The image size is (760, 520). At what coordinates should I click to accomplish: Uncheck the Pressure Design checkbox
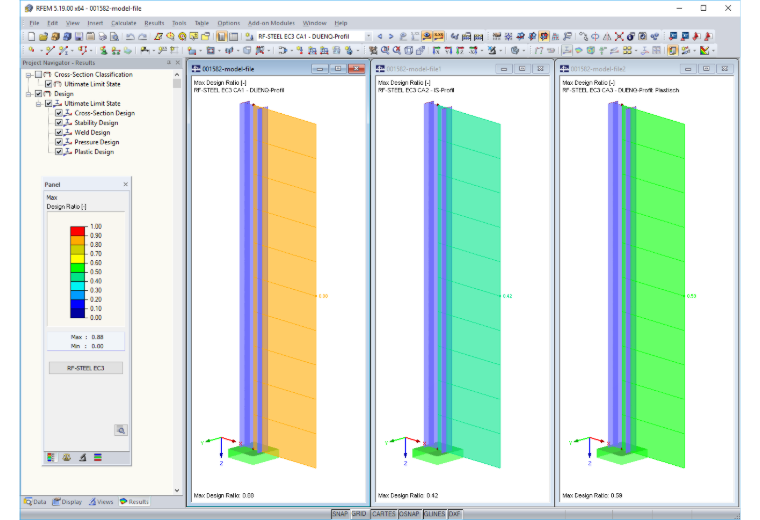click(x=59, y=142)
